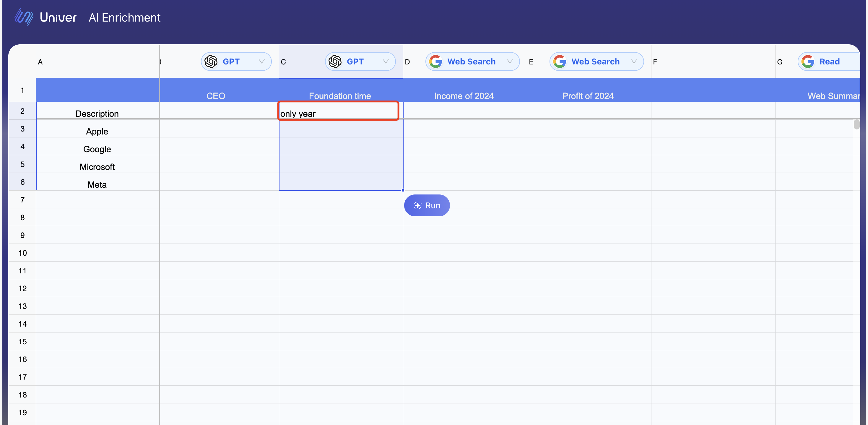The height and width of the screenshot is (425, 868).
Task: Select row 12 header
Action: [22, 288]
